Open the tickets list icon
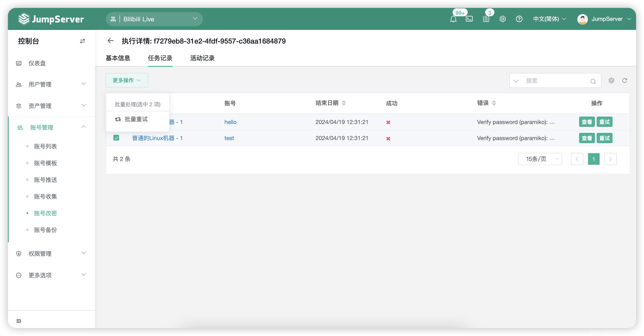 [486, 19]
